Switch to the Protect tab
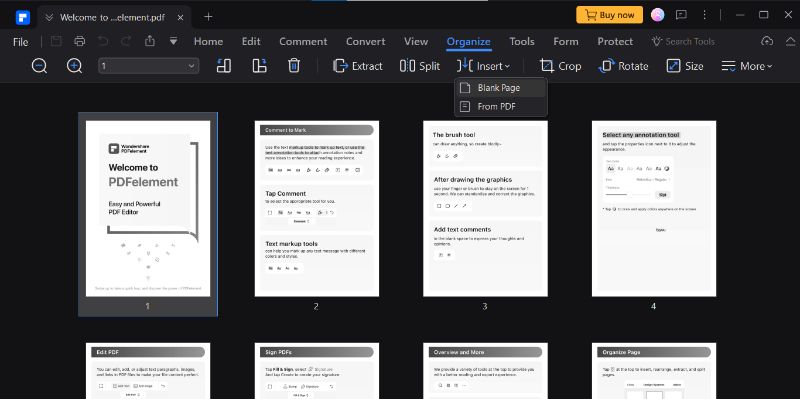800x399 pixels. coord(615,41)
